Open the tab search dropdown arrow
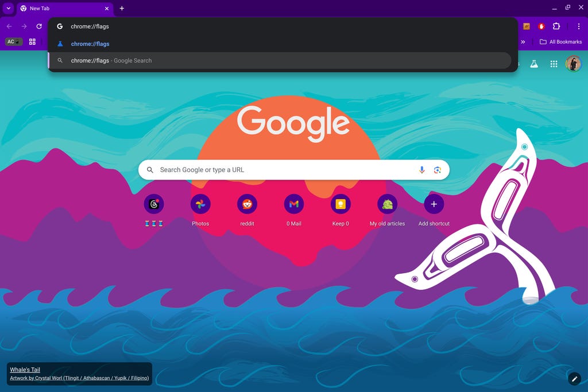The width and height of the screenshot is (588, 392). pyautogui.click(x=8, y=8)
